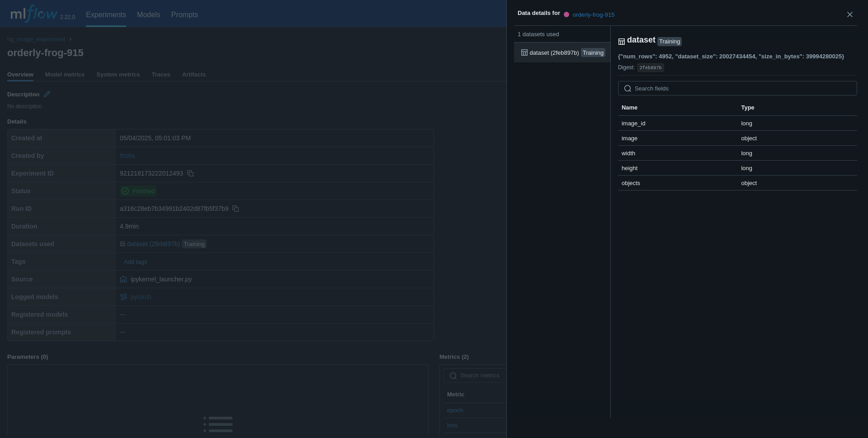The height and width of the screenshot is (438, 868).
Task: Copy the Run ID value
Action: (236, 209)
